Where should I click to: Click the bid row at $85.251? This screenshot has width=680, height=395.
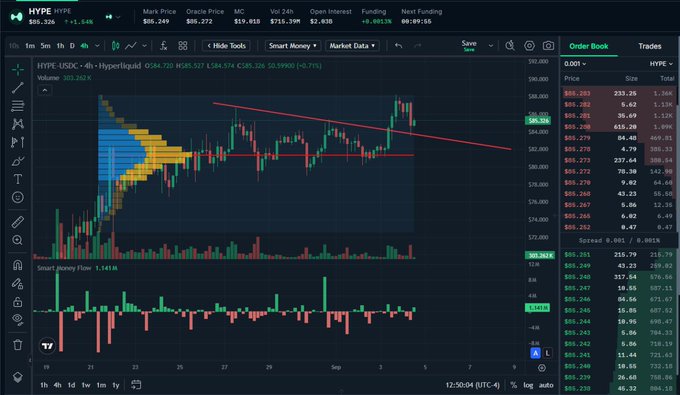(618, 255)
